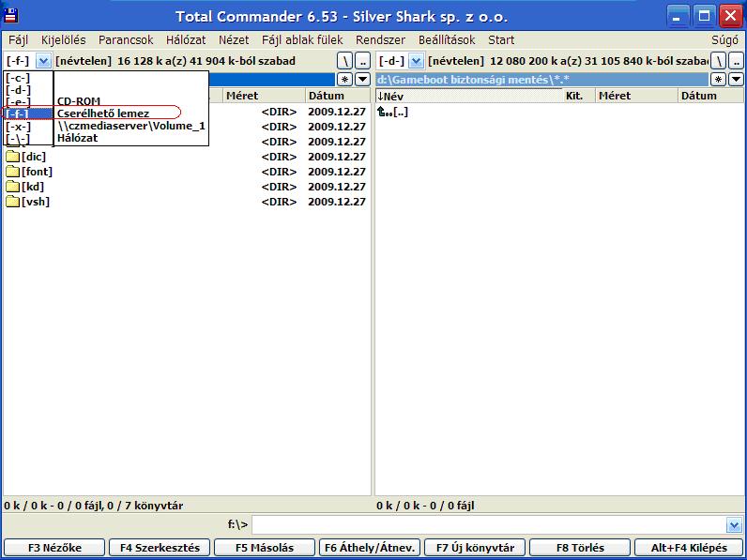
Task: Click the dic folder icon
Action: (x=13, y=157)
